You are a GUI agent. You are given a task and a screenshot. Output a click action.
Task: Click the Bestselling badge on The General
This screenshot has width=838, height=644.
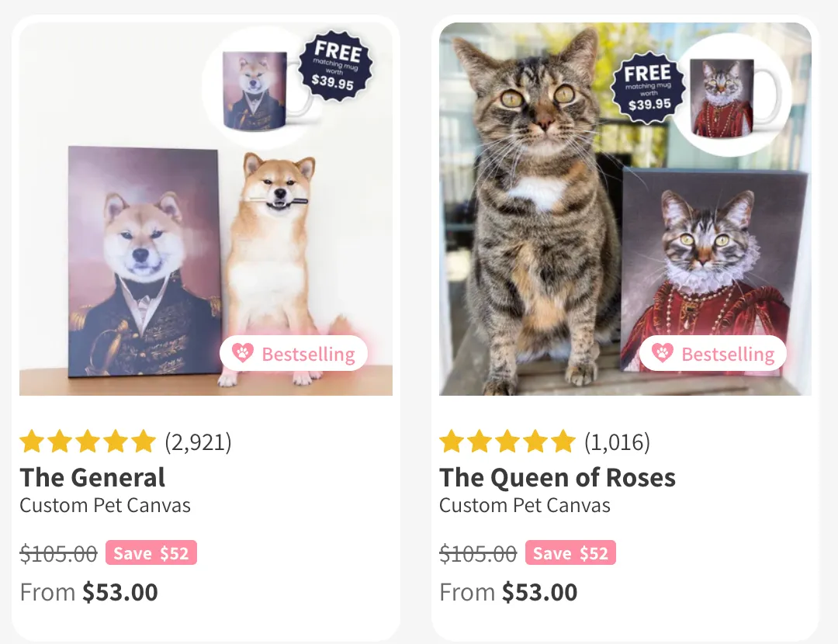click(x=294, y=354)
